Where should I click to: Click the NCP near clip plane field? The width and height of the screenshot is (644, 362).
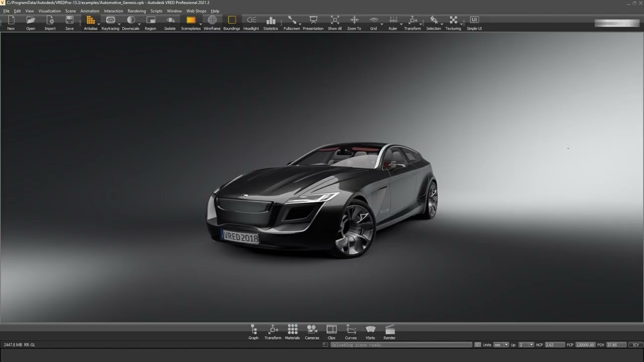[554, 345]
